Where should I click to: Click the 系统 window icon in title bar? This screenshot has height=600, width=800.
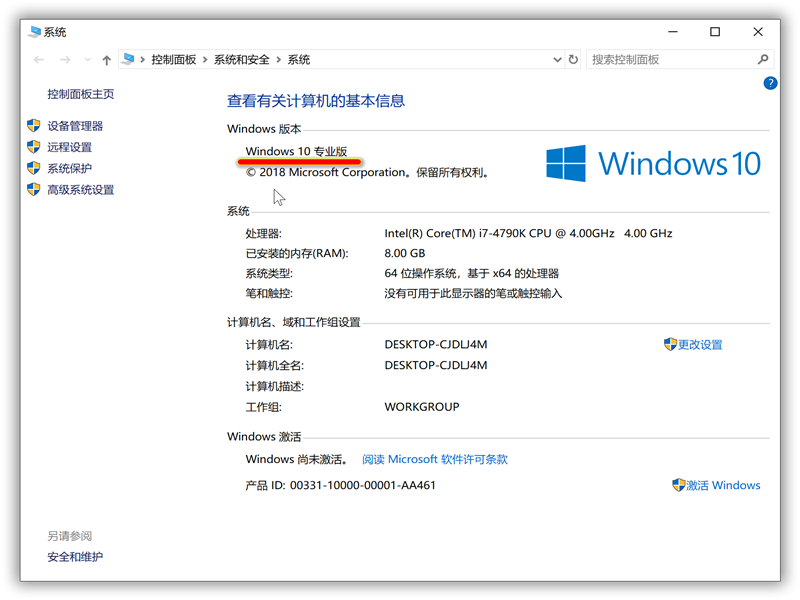34,32
